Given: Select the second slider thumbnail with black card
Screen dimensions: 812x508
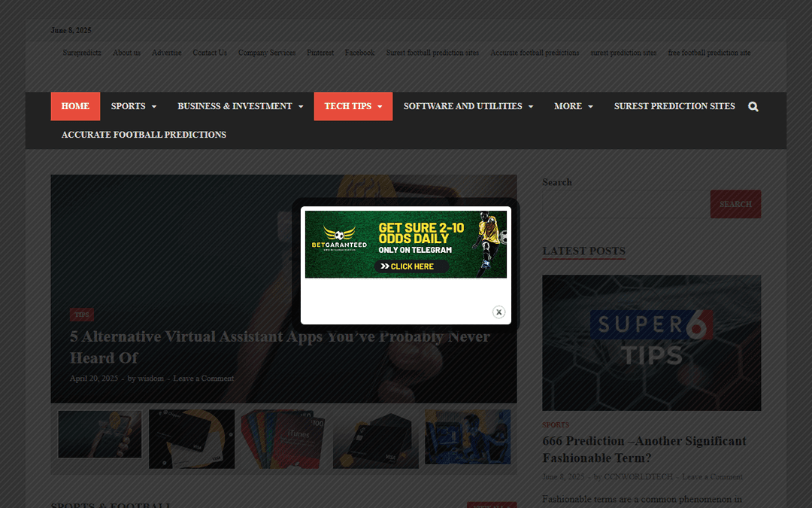Looking at the screenshot, I should pos(192,439).
